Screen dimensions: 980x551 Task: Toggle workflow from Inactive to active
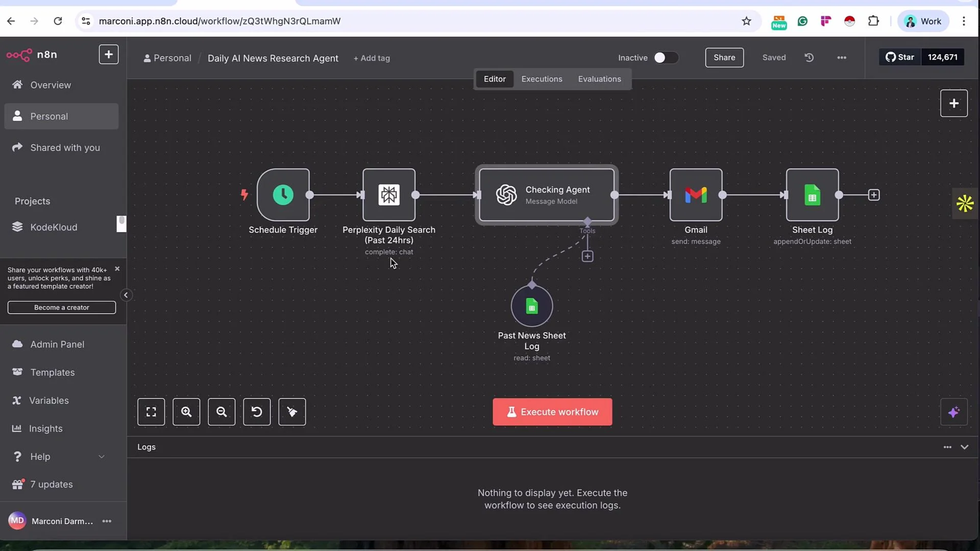666,58
